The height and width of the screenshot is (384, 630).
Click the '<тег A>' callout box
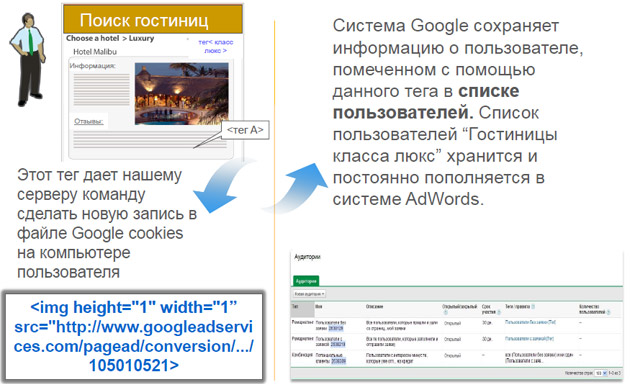245,130
